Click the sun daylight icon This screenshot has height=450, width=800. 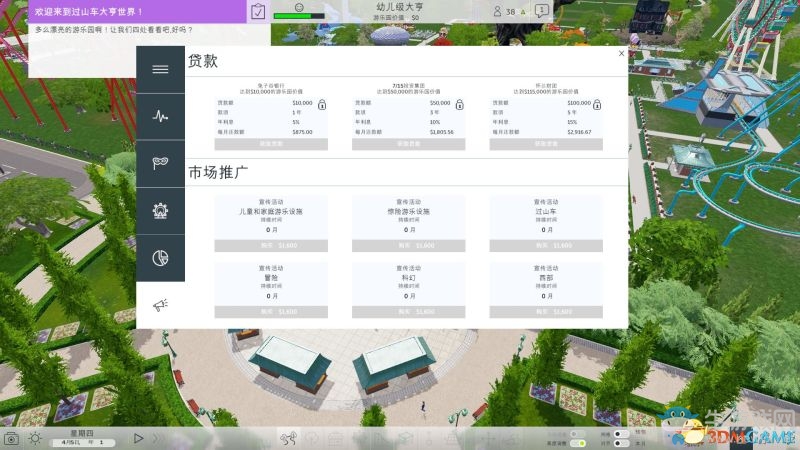pyautogui.click(x=35, y=438)
